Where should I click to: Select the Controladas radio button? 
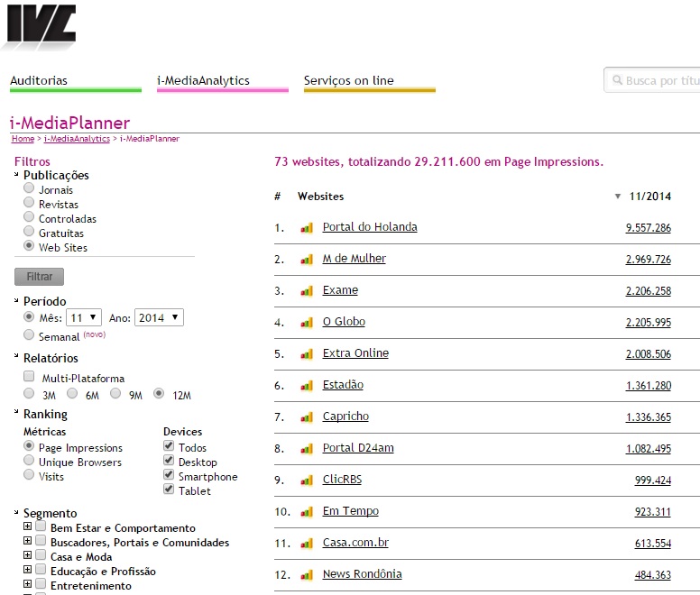point(29,216)
